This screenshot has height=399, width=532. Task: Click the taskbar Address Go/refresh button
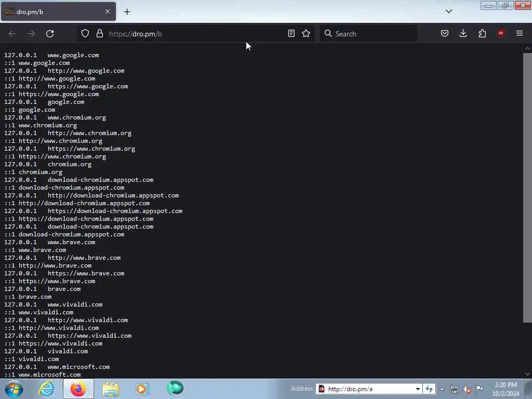click(429, 389)
